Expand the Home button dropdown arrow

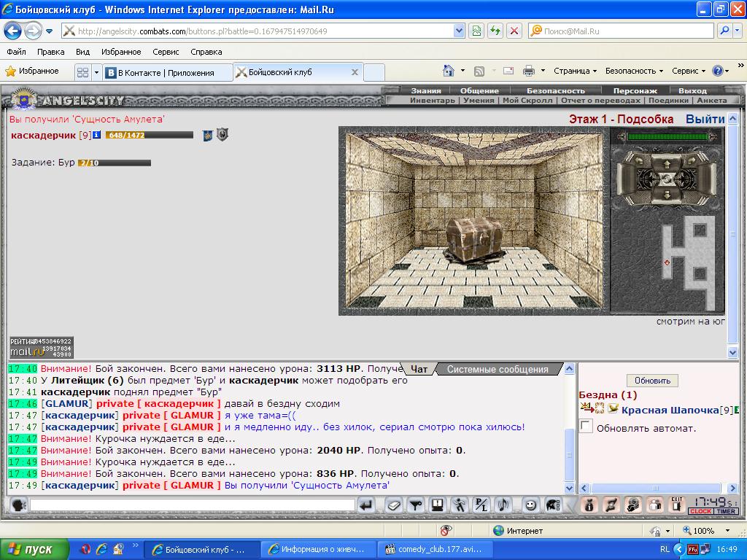[462, 71]
